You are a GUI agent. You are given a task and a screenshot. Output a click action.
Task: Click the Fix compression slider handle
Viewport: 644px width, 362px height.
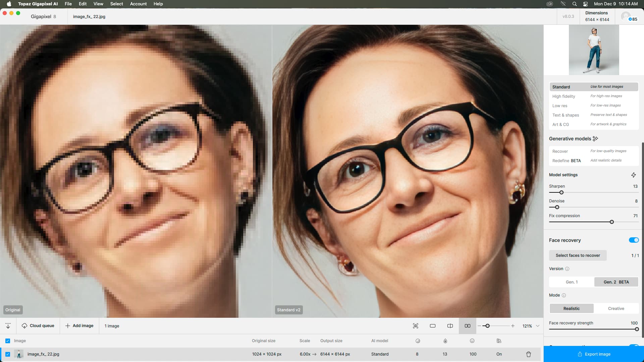coord(612,222)
